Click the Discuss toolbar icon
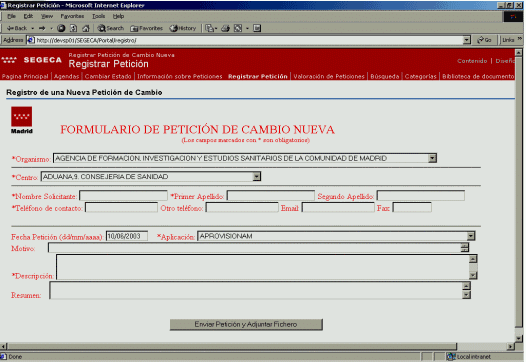This screenshot has height=362, width=526. pos(257,28)
